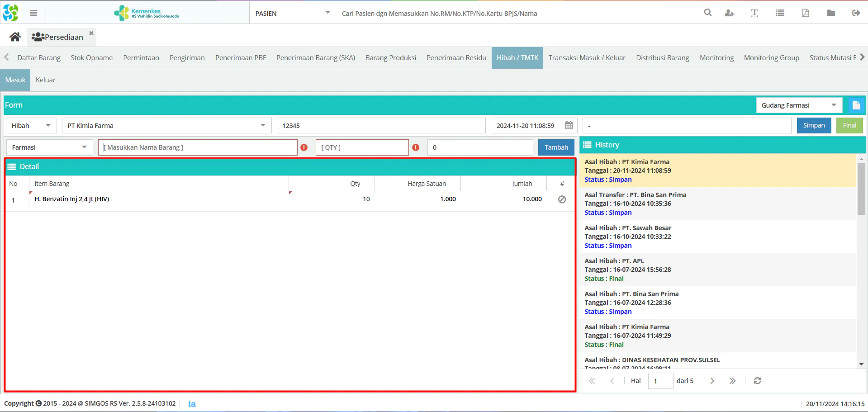
Task: Click the Simpan button
Action: tap(814, 125)
